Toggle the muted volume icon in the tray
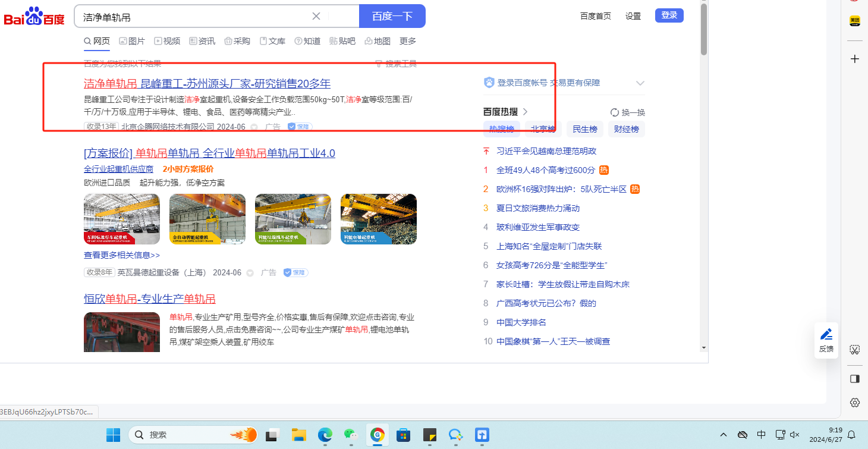 tap(795, 435)
